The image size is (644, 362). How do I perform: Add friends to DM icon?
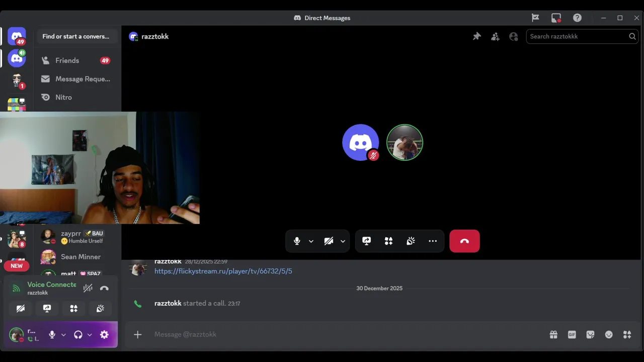[495, 36]
